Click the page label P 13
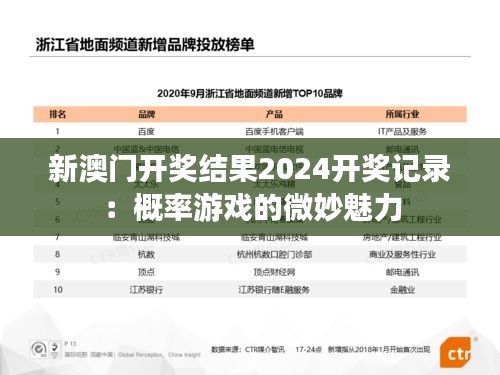Screen dimensions: 500x375 click(x=70, y=343)
